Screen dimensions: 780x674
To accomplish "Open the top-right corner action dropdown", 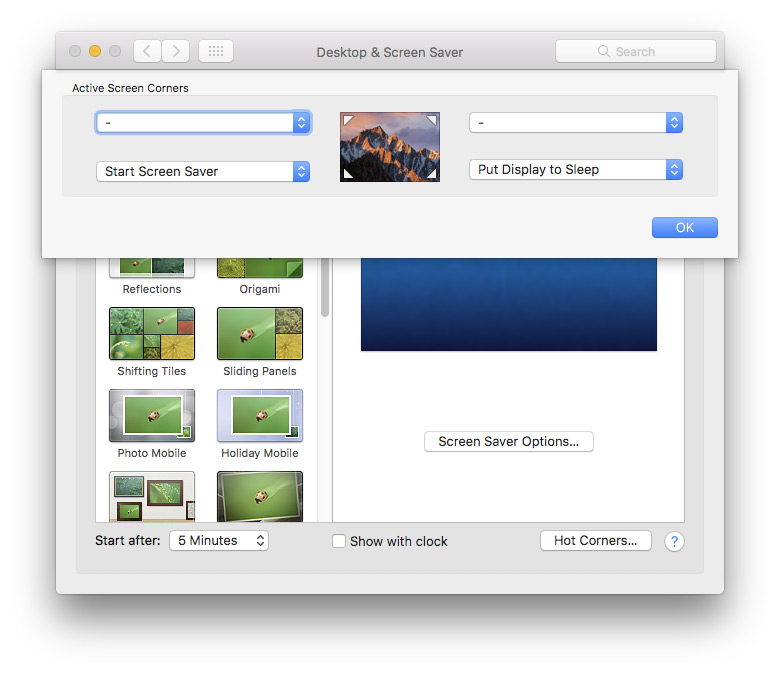I will tap(576, 122).
